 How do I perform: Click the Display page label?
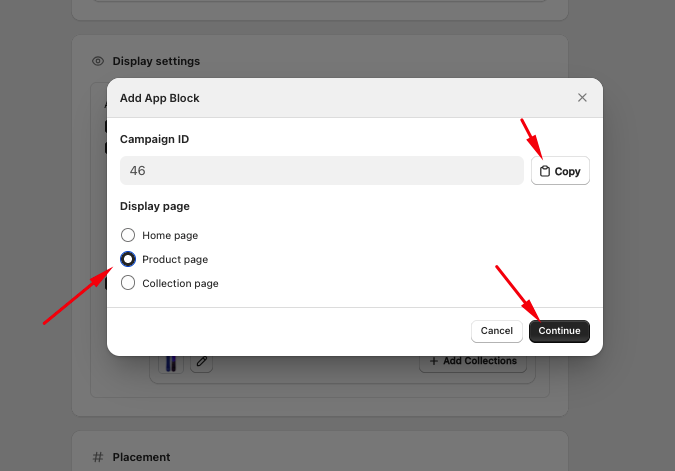(x=155, y=206)
